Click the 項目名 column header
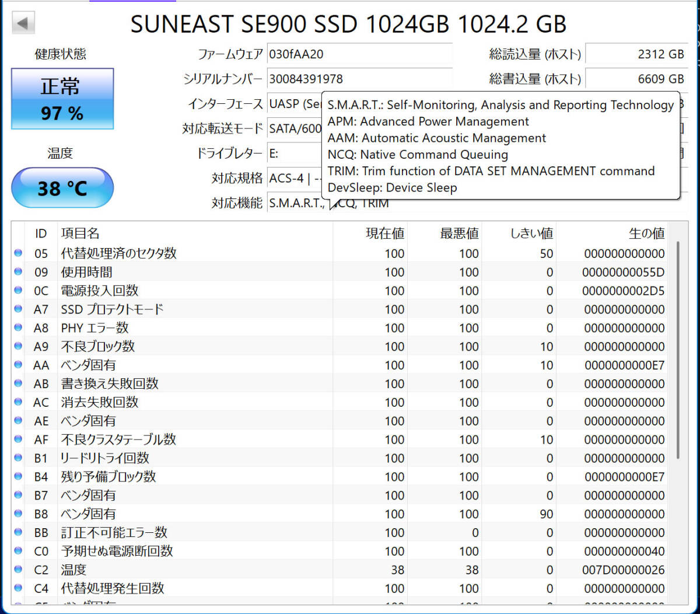The width and height of the screenshot is (700, 614). pyautogui.click(x=80, y=233)
